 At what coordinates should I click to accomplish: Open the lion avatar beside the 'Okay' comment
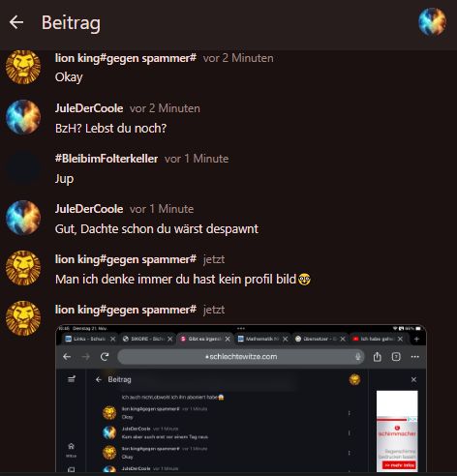click(23, 67)
